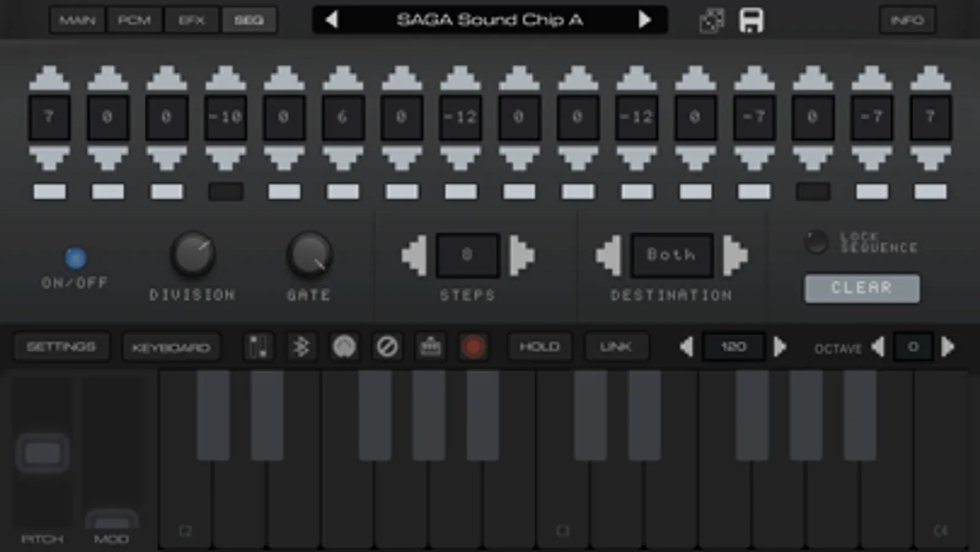Activate the LINK button
The height and width of the screenshot is (552, 980).
pyautogui.click(x=616, y=347)
